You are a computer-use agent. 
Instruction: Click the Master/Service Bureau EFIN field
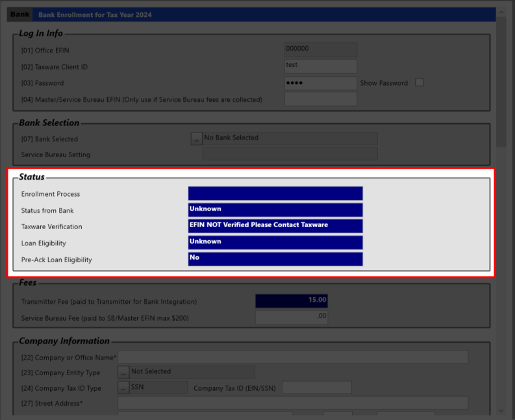[321, 99]
